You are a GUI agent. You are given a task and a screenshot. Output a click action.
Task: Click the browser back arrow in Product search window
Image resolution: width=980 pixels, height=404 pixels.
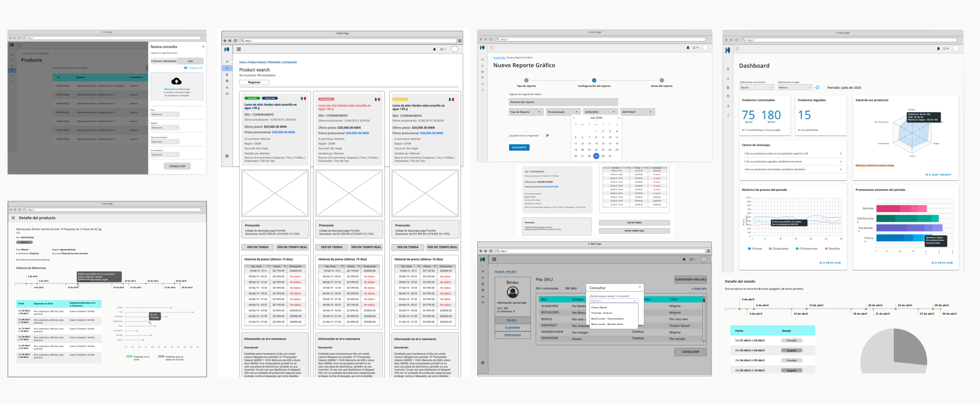225,41
